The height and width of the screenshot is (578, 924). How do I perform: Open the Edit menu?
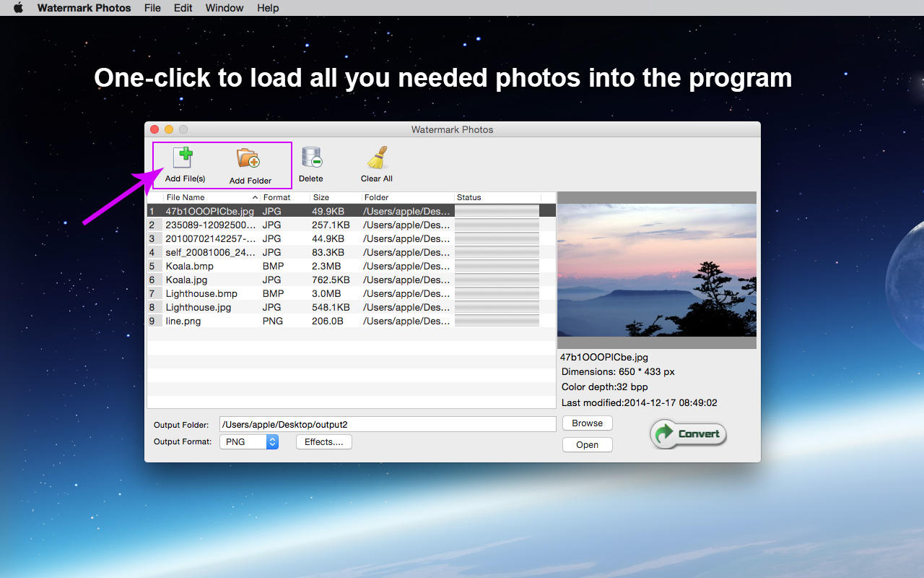[x=183, y=8]
